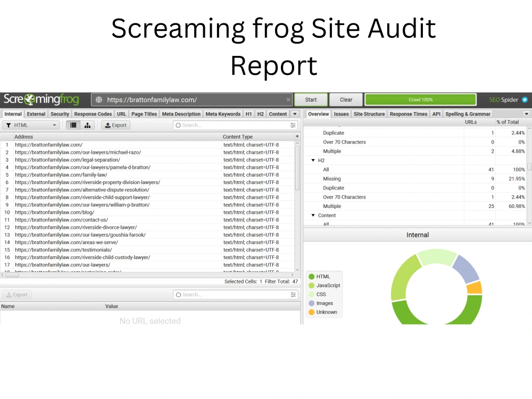
Task: Select the riverside-divorce-lawyer URL row
Action: (147, 227)
